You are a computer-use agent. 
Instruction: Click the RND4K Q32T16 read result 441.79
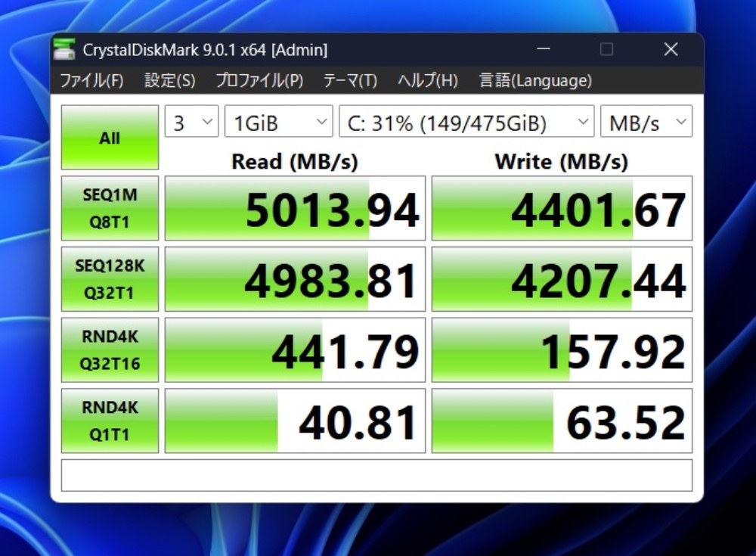coord(295,350)
